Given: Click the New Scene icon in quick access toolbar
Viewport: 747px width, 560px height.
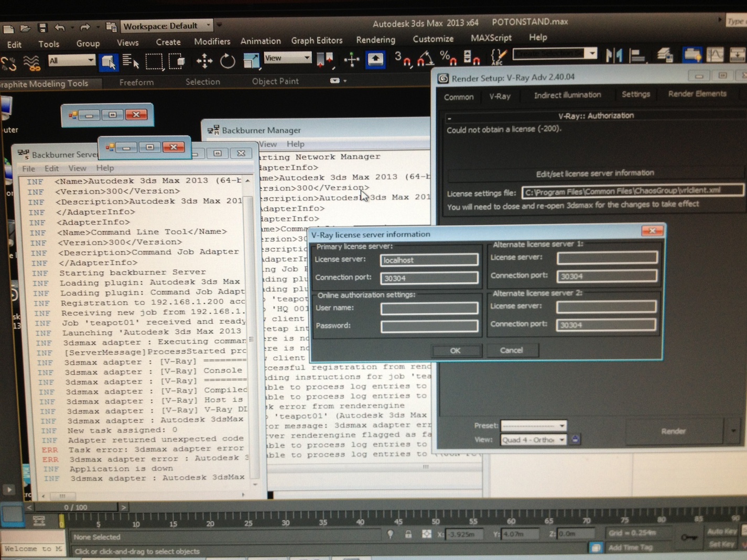Looking at the screenshot, I should click(x=9, y=29).
